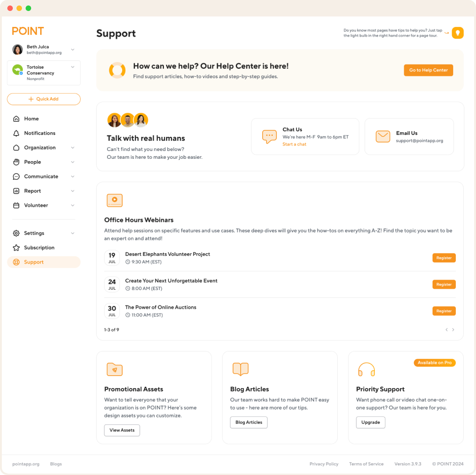The image size is (476, 475).
Task: Click the Start a chat link
Action: point(294,144)
